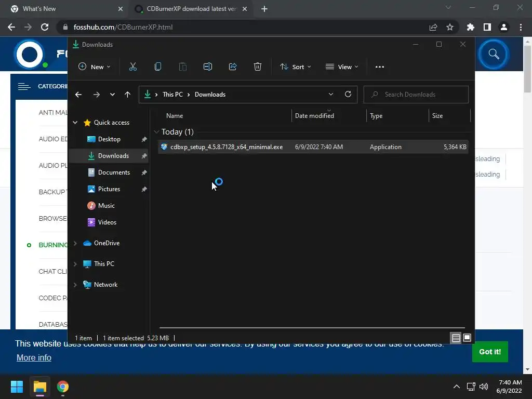Viewport: 532px width, 399px height.
Task: Click taskbar clock and date
Action: pyautogui.click(x=509, y=387)
